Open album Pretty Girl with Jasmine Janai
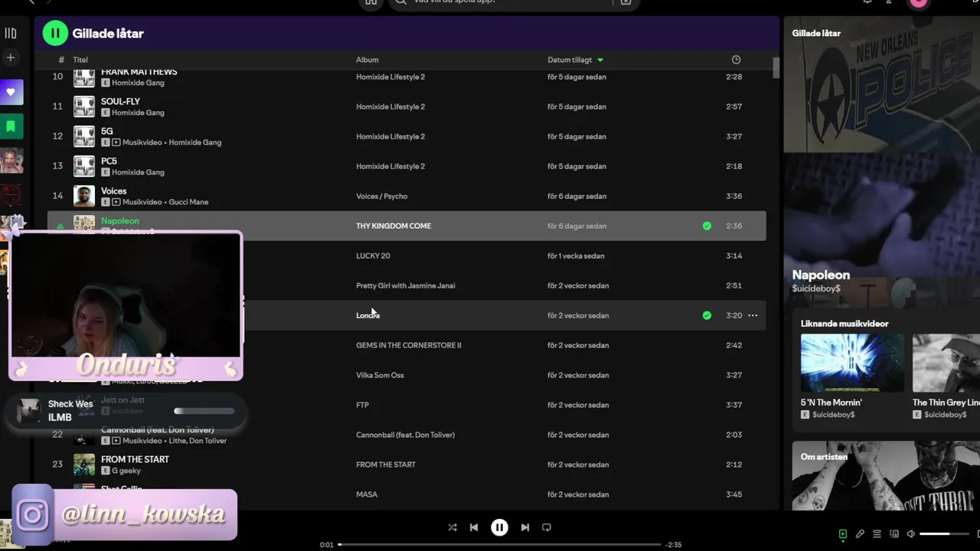Viewport: 980px width, 551px height. [406, 285]
